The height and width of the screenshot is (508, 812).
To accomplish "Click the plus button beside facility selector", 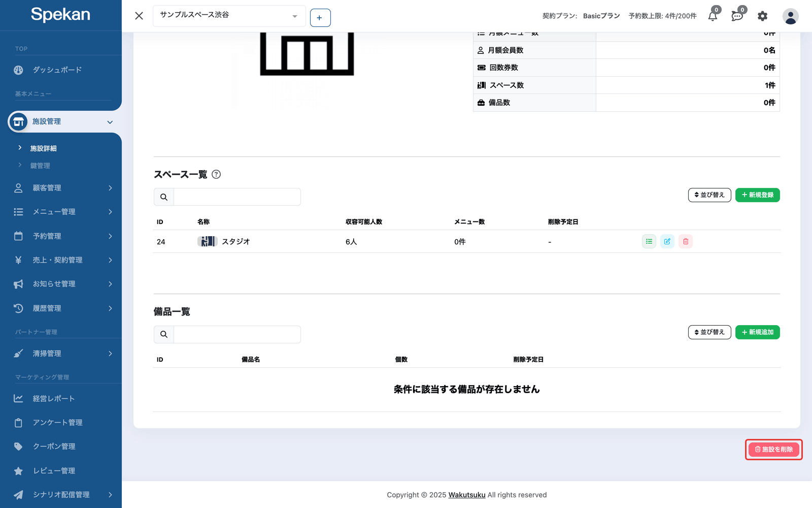I will click(x=320, y=18).
